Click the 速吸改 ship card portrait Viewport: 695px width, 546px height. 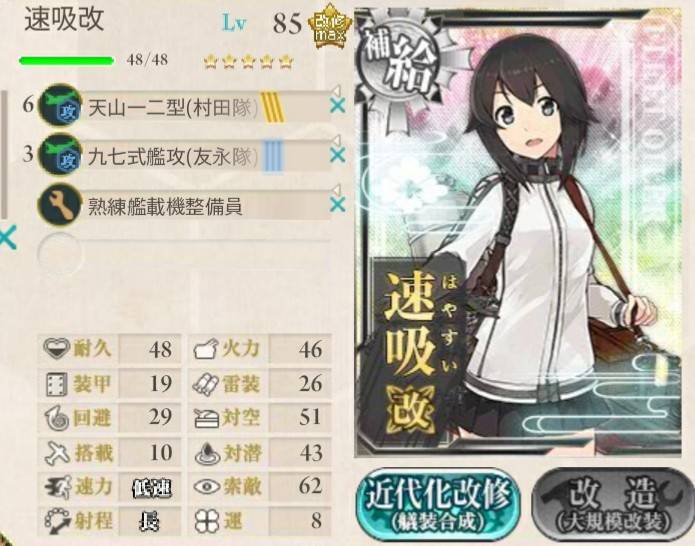(518, 232)
